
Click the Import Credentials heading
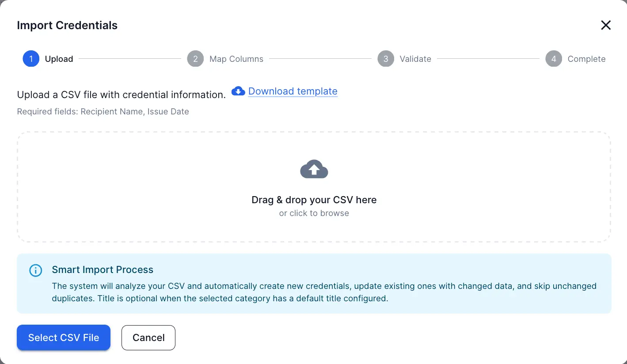point(67,25)
